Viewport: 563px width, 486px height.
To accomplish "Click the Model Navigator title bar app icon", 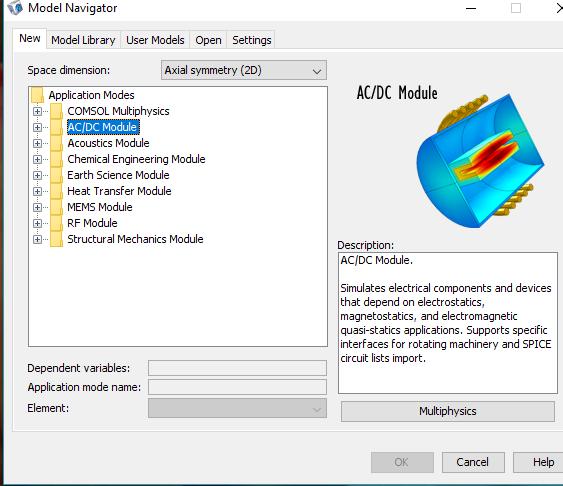I will coord(15,8).
